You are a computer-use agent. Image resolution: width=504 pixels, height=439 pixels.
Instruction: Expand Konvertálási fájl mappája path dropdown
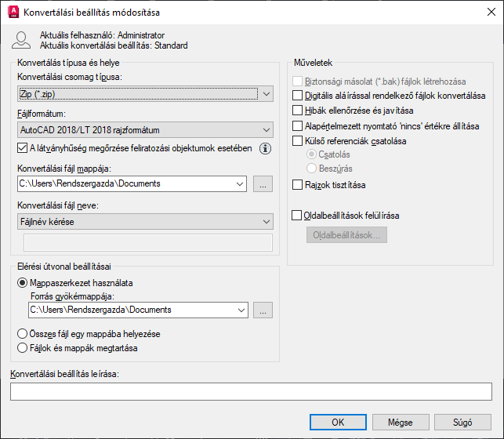click(x=240, y=183)
